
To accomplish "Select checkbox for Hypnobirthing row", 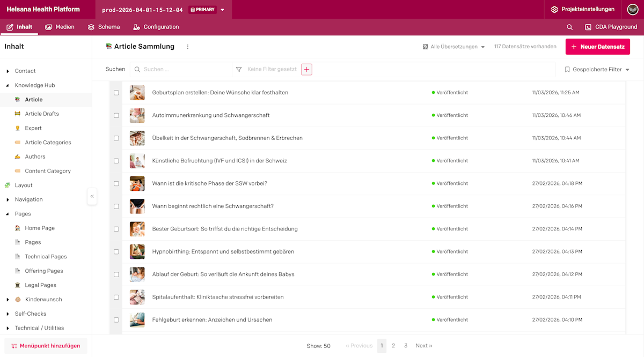I will click(116, 251).
